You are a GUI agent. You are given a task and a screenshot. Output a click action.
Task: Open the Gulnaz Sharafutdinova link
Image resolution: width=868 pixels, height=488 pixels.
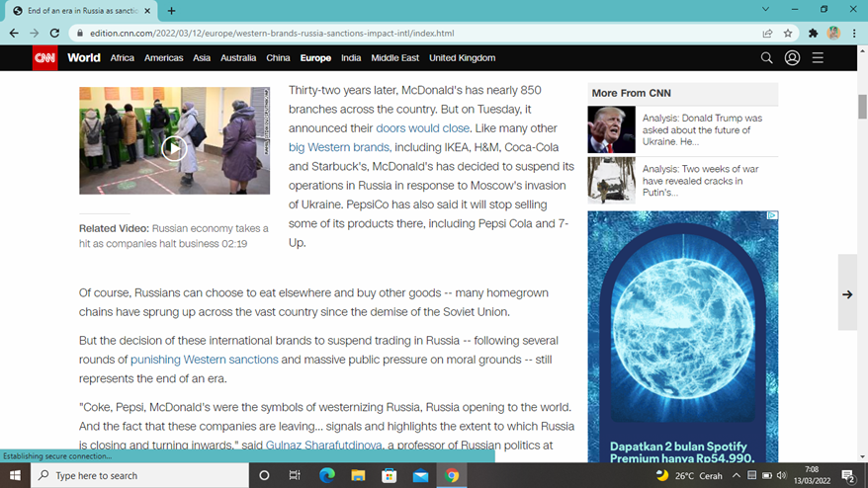pyautogui.click(x=324, y=445)
